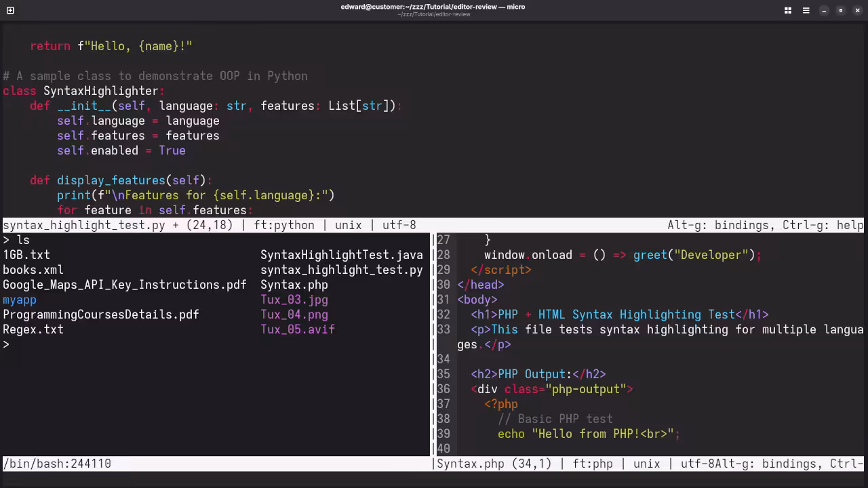The width and height of the screenshot is (868, 488).
Task: Maximize the terminal window
Action: click(841, 10)
